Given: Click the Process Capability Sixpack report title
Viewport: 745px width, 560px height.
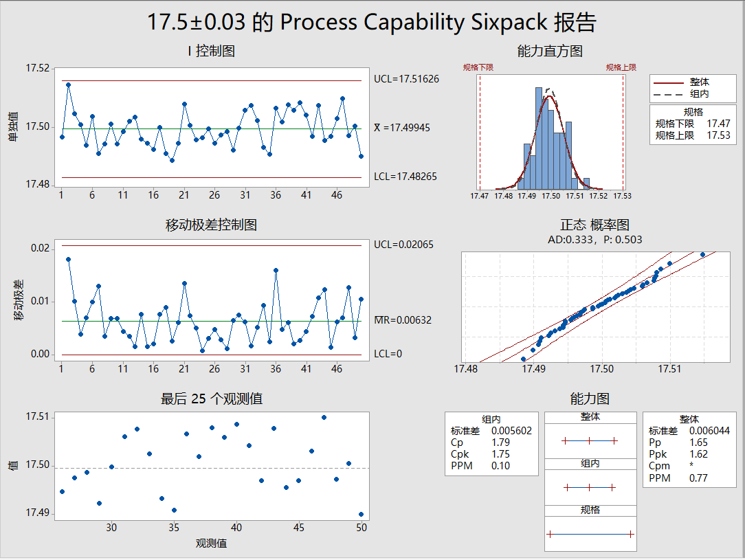Looking at the screenshot, I should (372, 23).
